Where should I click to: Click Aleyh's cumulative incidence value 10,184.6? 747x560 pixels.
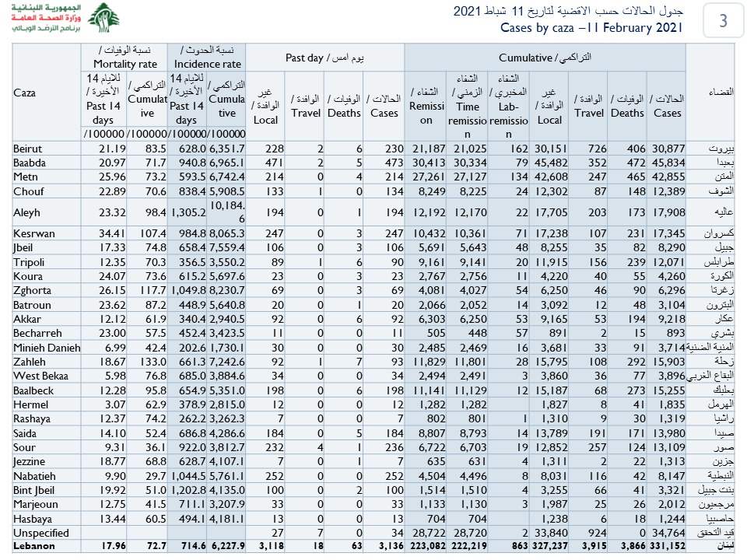pyautogui.click(x=226, y=212)
